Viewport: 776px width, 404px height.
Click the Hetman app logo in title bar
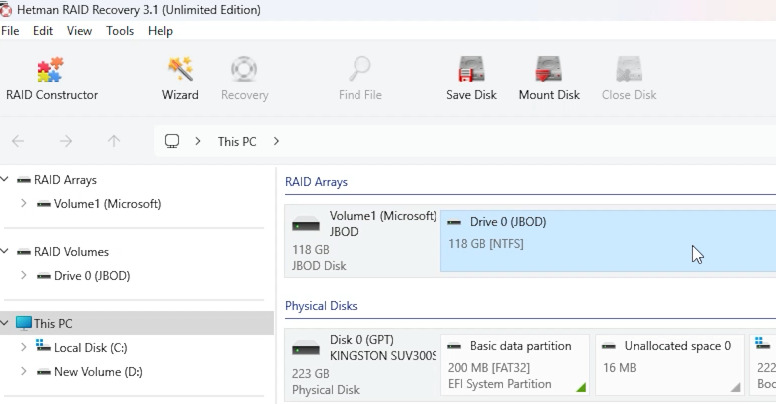tap(5, 9)
